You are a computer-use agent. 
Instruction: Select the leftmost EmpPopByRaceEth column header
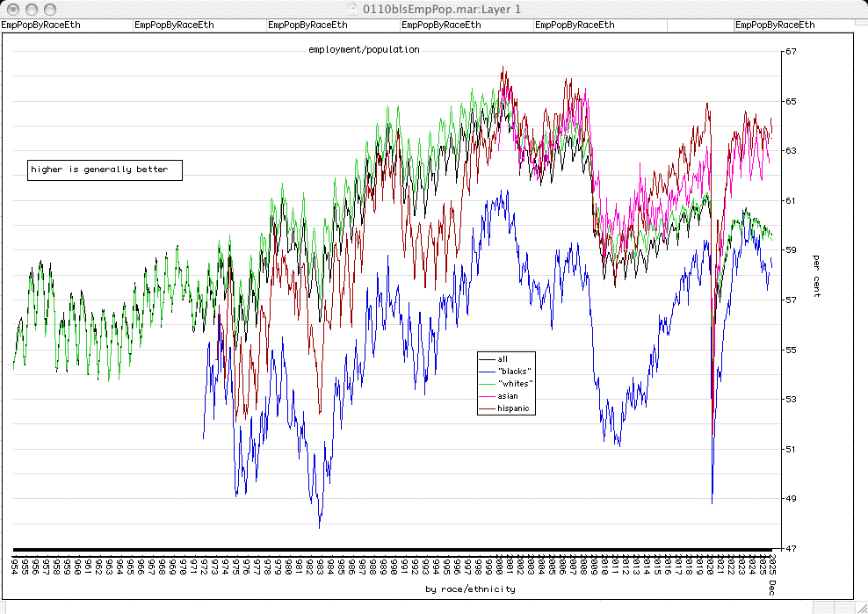tap(41, 25)
